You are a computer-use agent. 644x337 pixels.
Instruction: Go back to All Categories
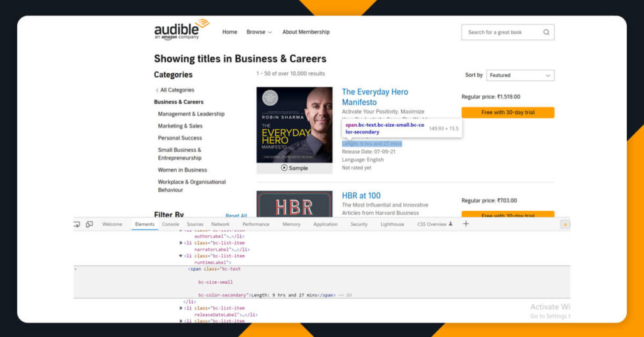click(x=175, y=90)
